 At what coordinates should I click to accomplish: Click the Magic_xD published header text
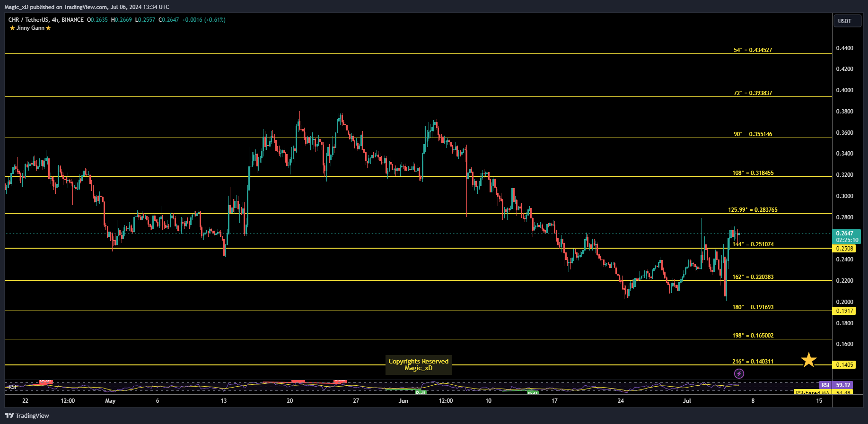[87, 7]
